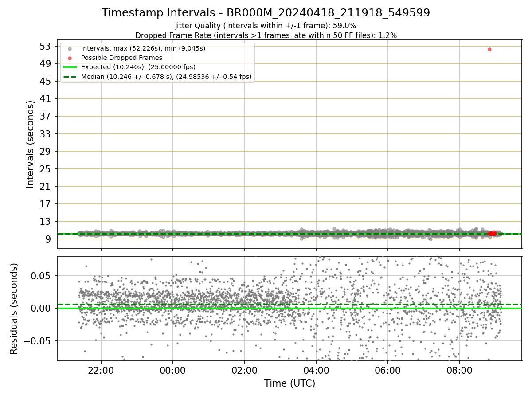The width and height of the screenshot is (532, 399).
Task: Click the 'Time (UTC)' x-axis label
Action: point(289,383)
